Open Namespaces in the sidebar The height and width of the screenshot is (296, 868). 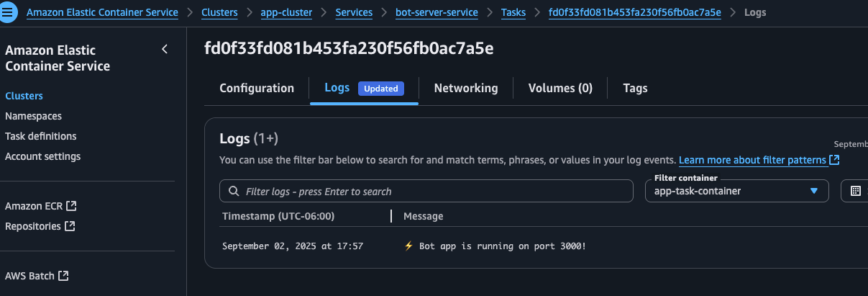point(33,116)
